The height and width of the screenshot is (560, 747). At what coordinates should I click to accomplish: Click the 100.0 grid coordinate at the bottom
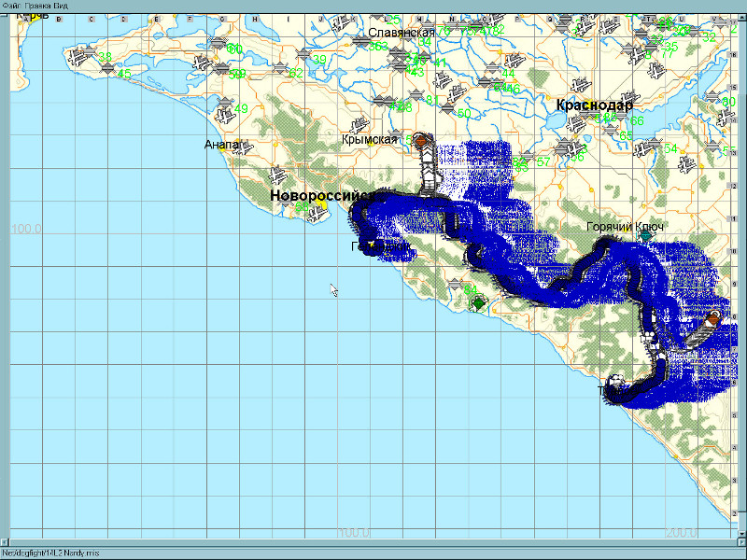354,532
